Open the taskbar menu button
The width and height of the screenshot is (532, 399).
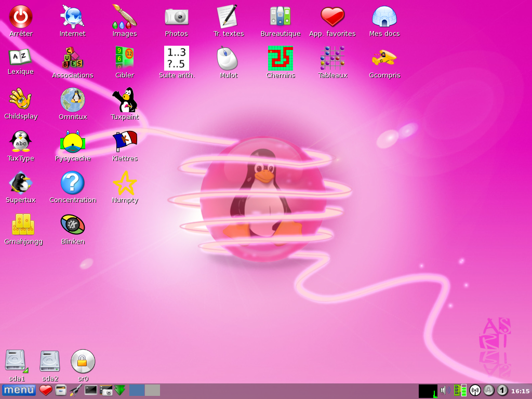(x=19, y=390)
